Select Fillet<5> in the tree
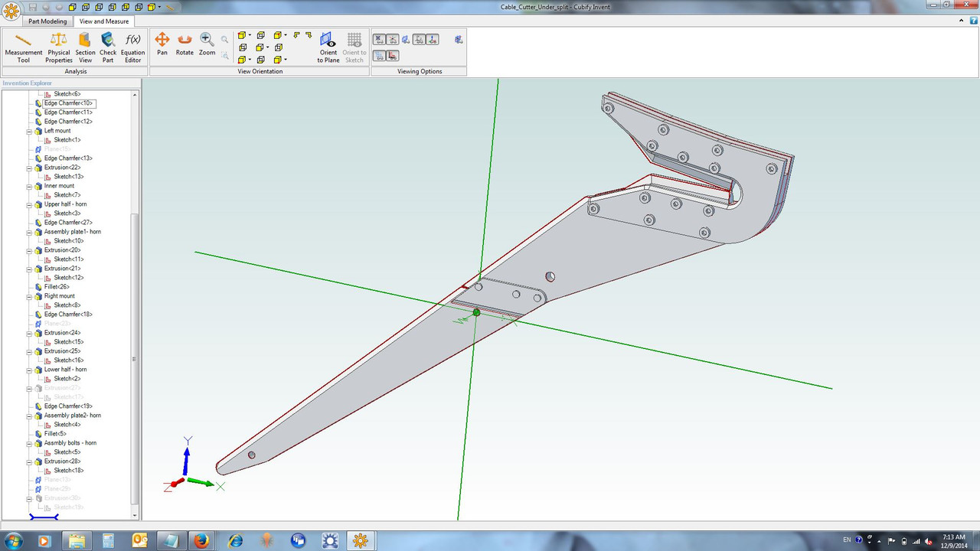The image size is (980, 551). 55,434
